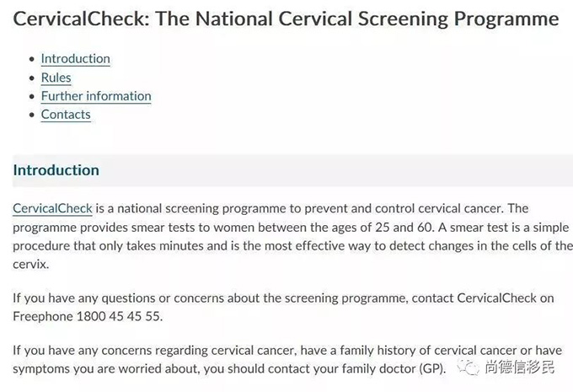Click the page title CervicalCheck National Programme
573x392 pixels.
point(286,19)
